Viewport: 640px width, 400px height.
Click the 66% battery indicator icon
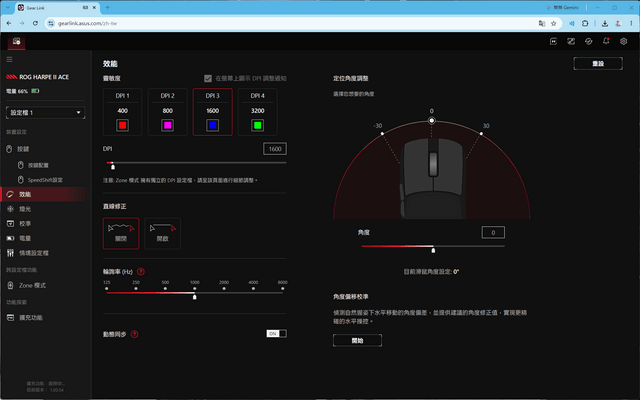click(x=36, y=91)
